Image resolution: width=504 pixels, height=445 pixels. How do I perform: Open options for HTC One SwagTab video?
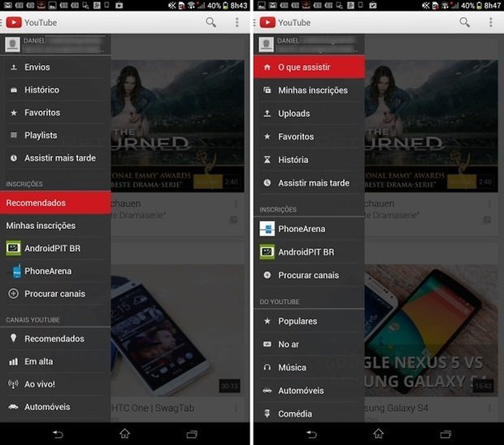click(x=236, y=408)
